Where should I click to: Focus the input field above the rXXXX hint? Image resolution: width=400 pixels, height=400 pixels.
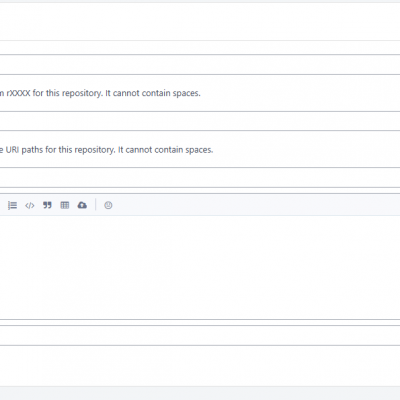pyautogui.click(x=200, y=65)
